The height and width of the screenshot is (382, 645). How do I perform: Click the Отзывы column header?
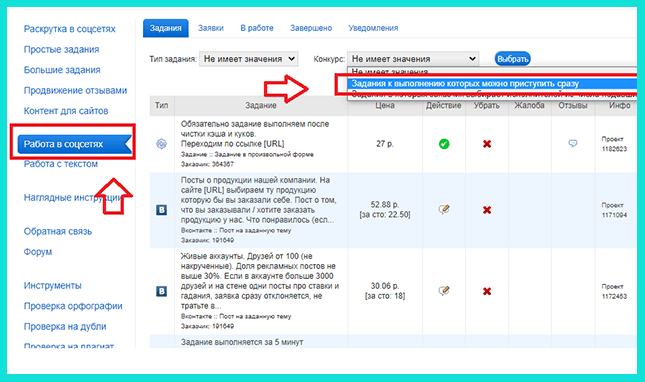(573, 106)
